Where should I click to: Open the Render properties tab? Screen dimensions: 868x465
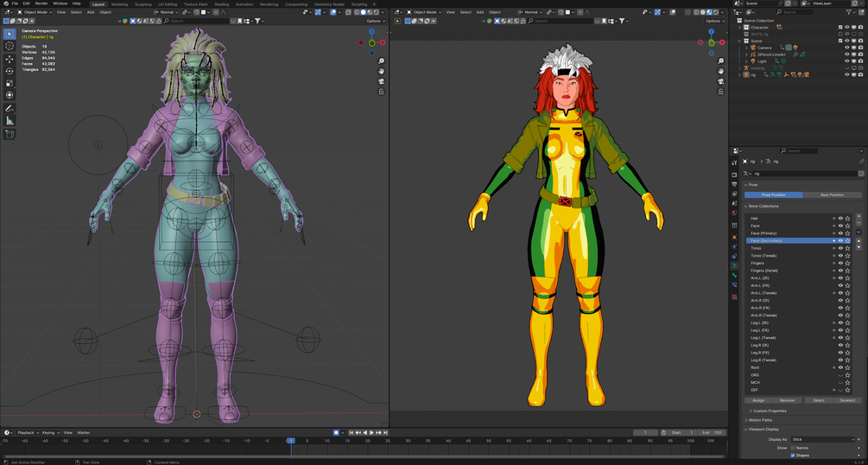(x=735, y=175)
